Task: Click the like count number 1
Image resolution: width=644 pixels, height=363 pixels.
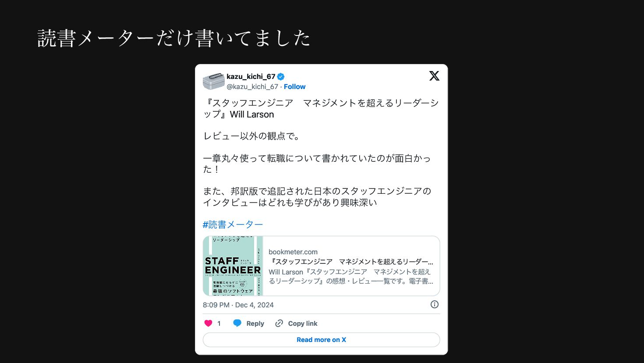Action: [219, 324]
